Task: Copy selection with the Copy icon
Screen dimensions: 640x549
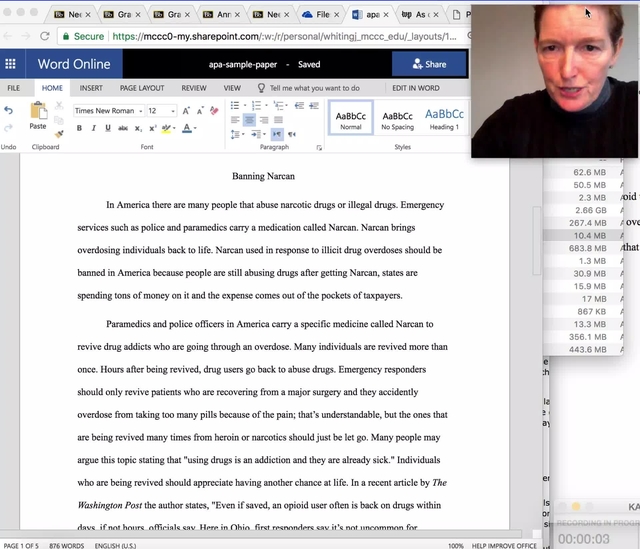Action: (x=59, y=120)
